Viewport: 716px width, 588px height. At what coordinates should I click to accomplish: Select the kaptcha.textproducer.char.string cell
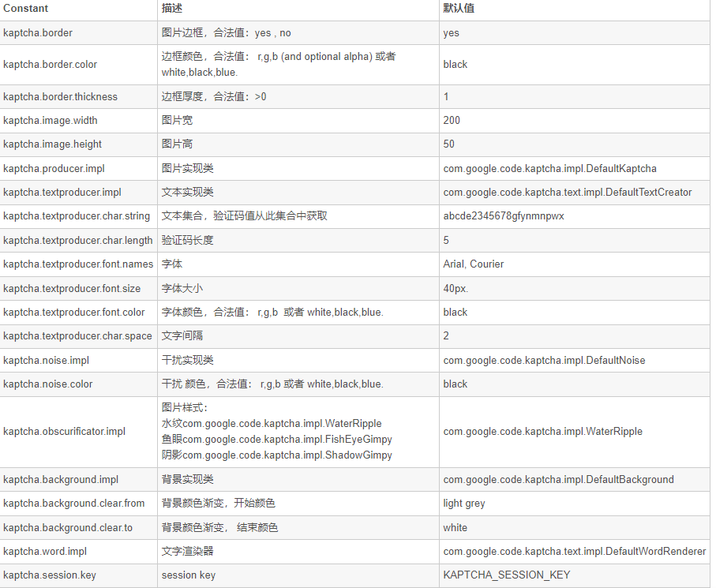[77, 216]
